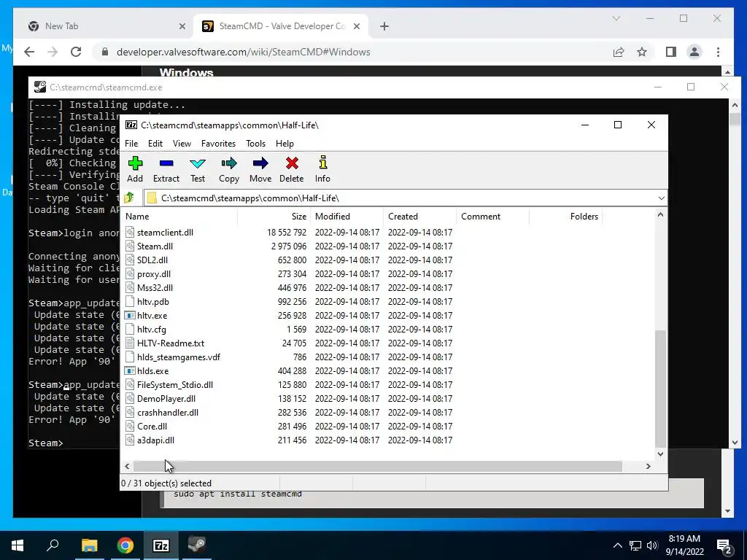Image resolution: width=747 pixels, height=560 pixels.
Task: Reload the Chrome page
Action: point(76,52)
